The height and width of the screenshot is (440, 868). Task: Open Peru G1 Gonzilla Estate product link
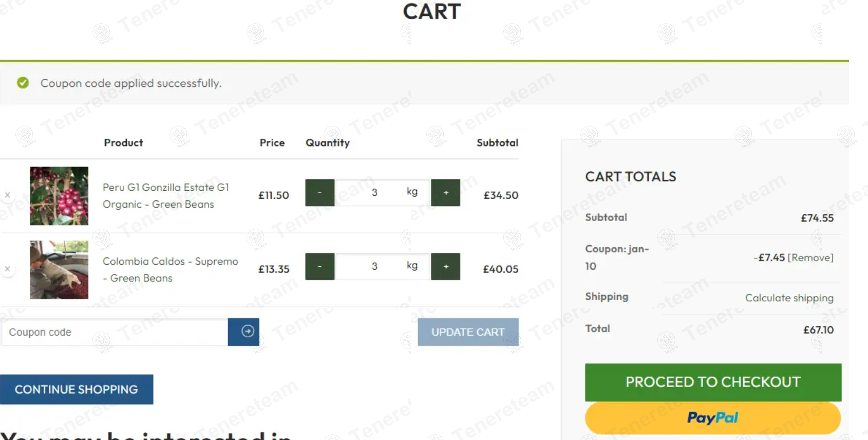[165, 196]
